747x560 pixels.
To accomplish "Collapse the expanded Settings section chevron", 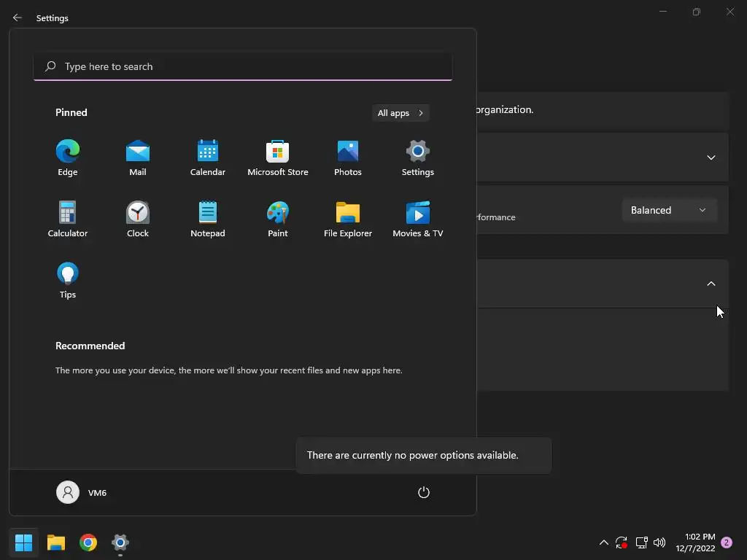I will click(711, 284).
